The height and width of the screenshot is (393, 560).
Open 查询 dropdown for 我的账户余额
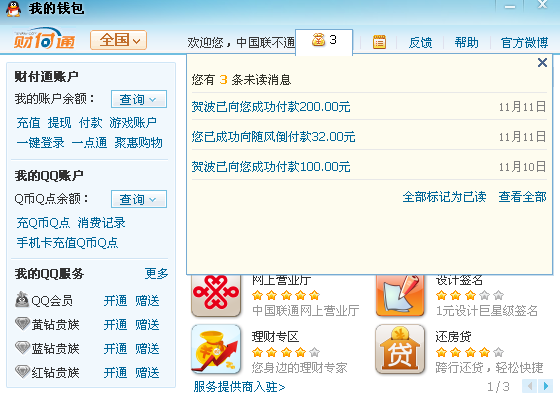pyautogui.click(x=139, y=99)
